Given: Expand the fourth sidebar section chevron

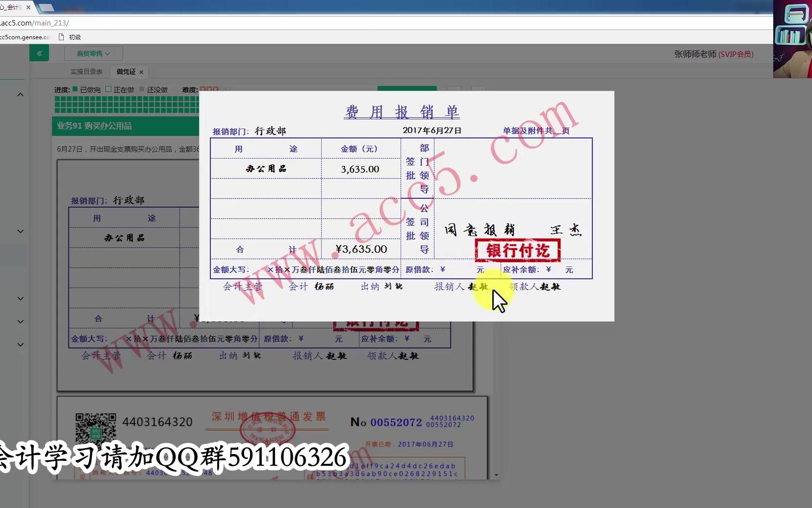Looking at the screenshot, I should (20, 321).
